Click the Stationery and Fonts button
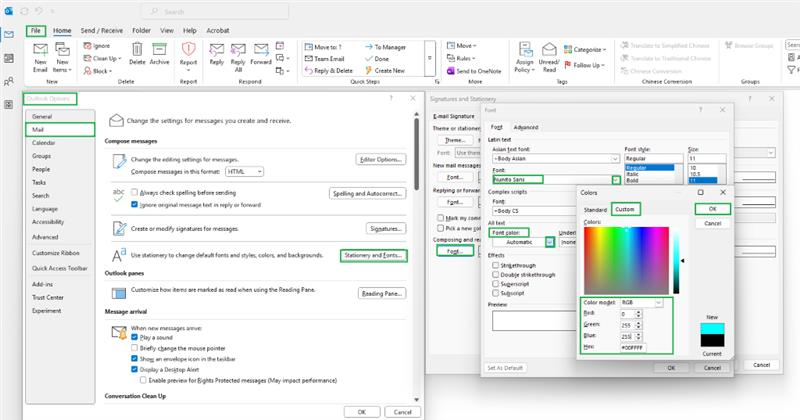800x420 pixels. tap(373, 255)
